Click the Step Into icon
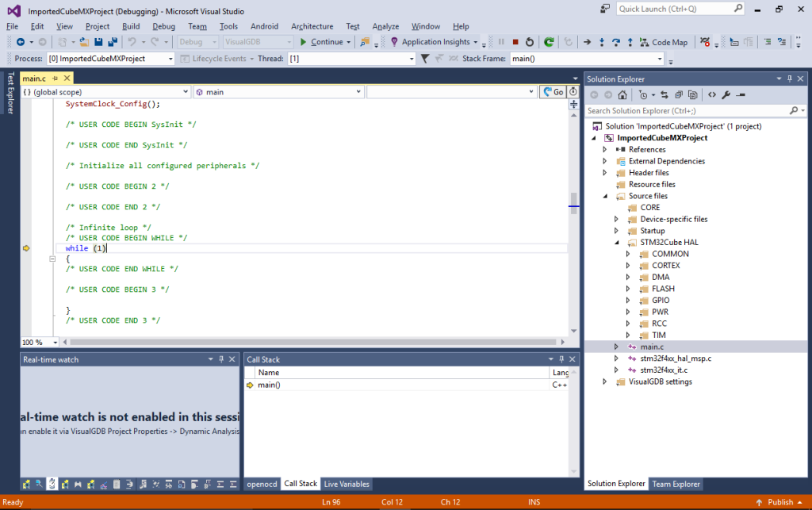812x510 pixels. tap(602, 41)
